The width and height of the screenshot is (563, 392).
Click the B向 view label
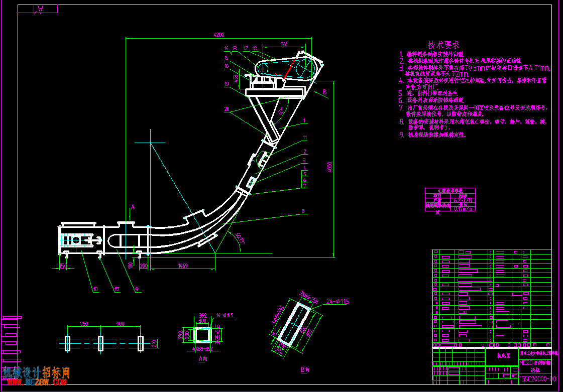pyautogui.click(x=304, y=369)
